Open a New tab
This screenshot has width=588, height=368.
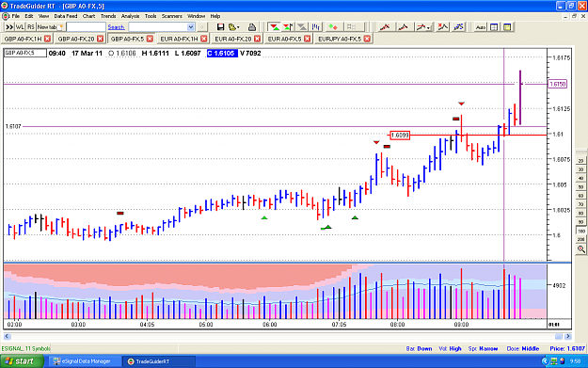(50, 27)
